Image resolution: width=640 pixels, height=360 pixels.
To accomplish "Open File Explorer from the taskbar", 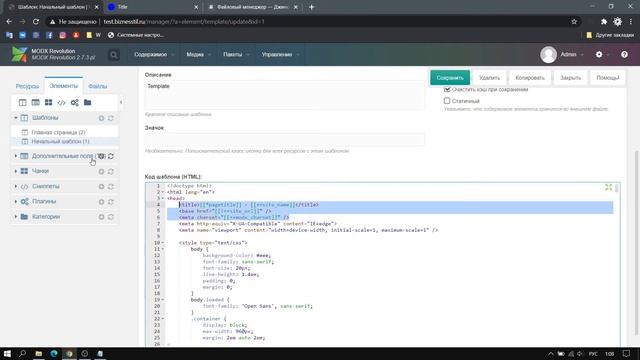I will click(38, 353).
